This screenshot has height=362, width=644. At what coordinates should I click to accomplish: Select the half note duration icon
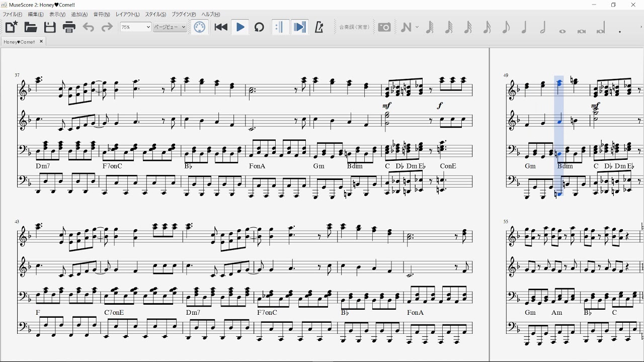[x=543, y=27]
